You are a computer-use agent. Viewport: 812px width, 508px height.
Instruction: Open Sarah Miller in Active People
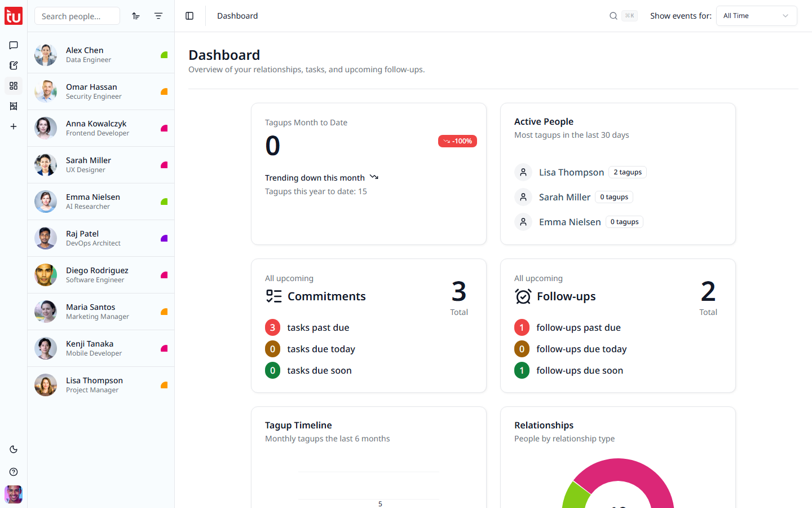click(564, 197)
